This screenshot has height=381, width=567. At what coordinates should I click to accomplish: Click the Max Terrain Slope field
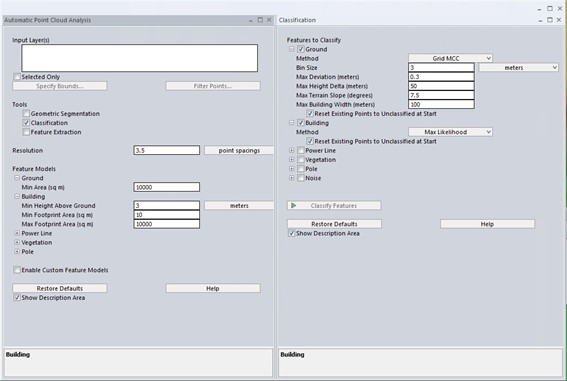pyautogui.click(x=441, y=95)
